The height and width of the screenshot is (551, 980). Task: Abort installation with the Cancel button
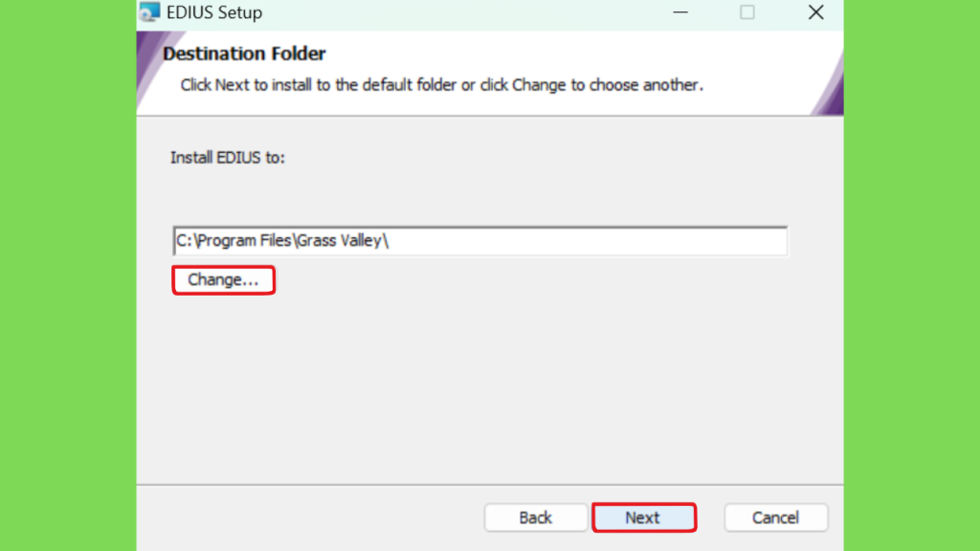point(775,518)
